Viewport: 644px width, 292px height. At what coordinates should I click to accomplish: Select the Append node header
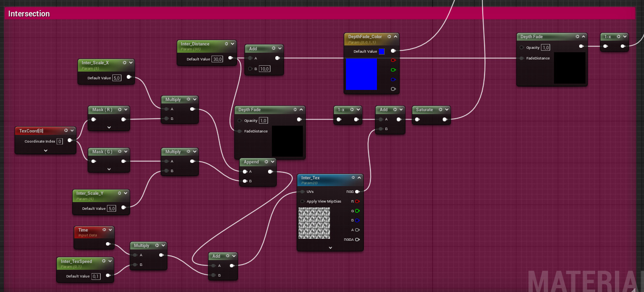point(252,162)
